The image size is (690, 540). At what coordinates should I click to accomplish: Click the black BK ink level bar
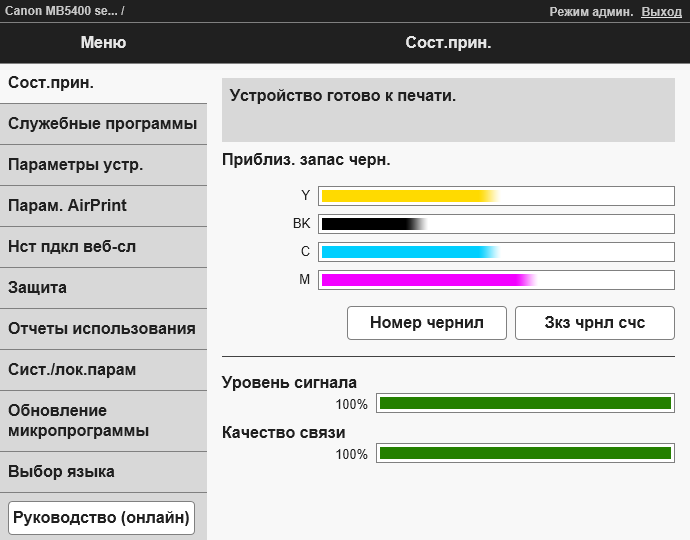tap(496, 224)
